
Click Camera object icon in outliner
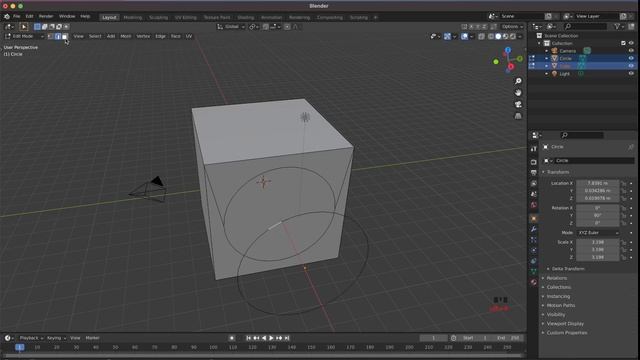pyautogui.click(x=554, y=51)
